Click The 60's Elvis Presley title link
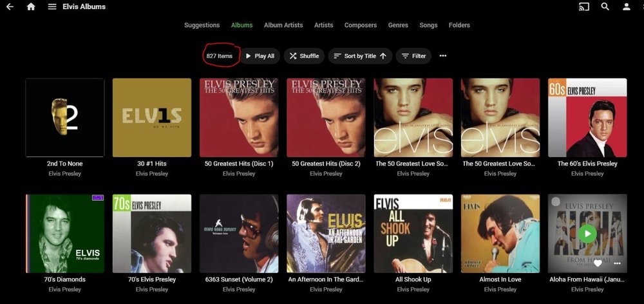 click(587, 164)
